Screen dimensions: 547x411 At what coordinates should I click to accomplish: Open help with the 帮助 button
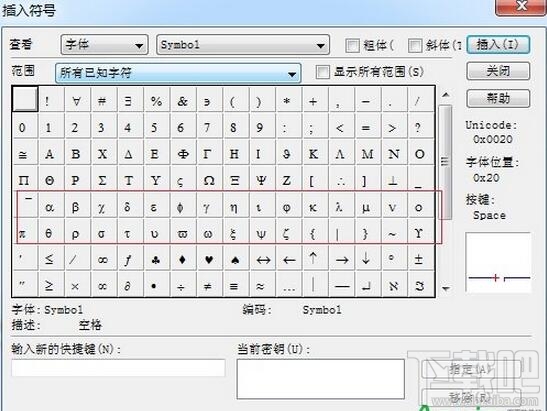tap(498, 98)
